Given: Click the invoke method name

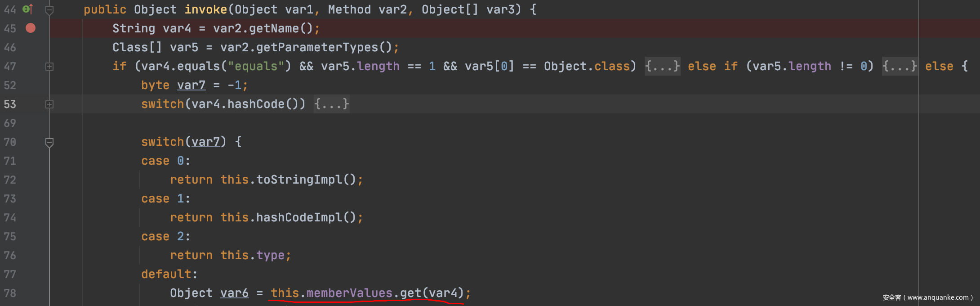Looking at the screenshot, I should coord(205,9).
